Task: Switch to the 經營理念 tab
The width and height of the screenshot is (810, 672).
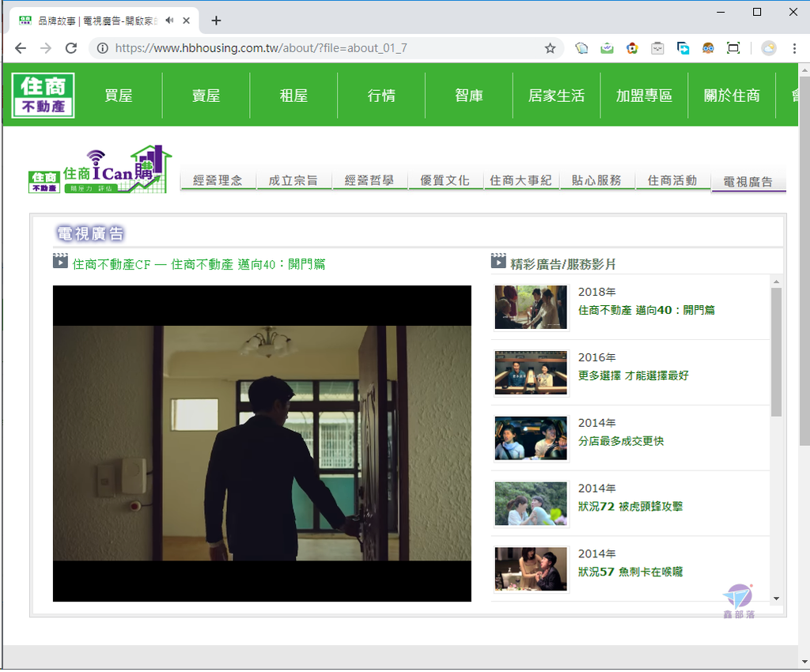Action: click(218, 180)
